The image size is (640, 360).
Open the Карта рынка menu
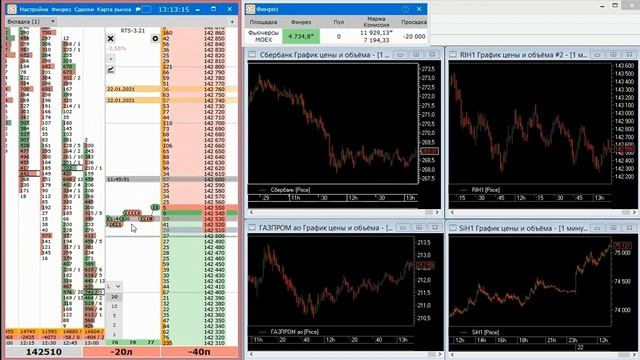click(114, 9)
